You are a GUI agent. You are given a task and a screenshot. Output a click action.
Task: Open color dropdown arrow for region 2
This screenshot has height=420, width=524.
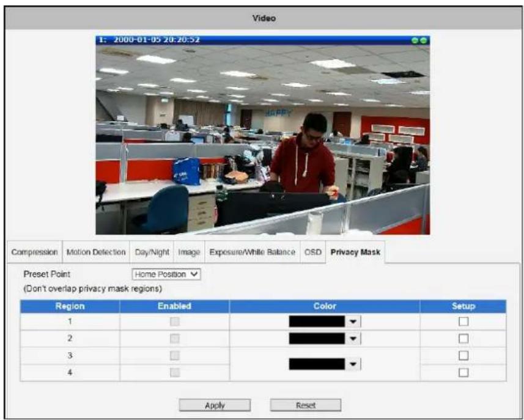(x=353, y=339)
